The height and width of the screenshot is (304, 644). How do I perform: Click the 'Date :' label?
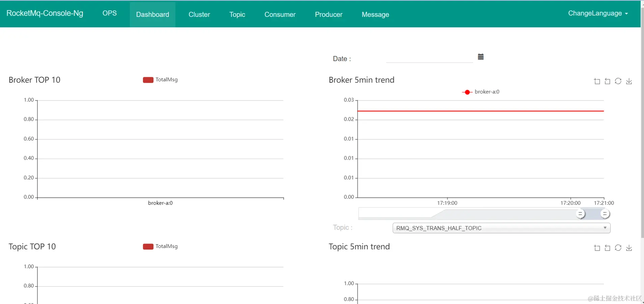tap(342, 59)
